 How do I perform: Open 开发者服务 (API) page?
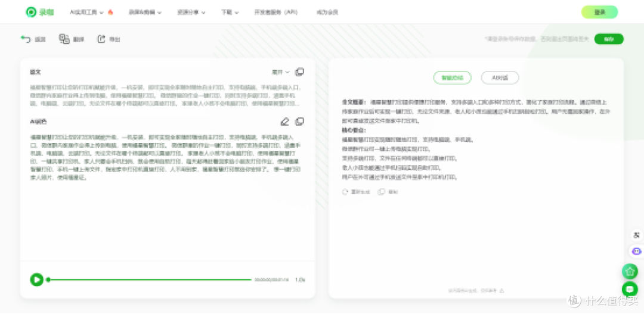(x=276, y=13)
